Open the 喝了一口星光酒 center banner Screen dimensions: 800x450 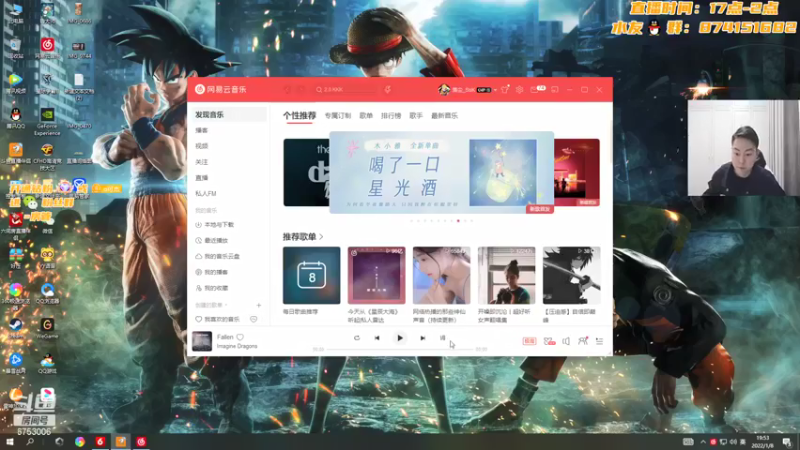(x=441, y=172)
